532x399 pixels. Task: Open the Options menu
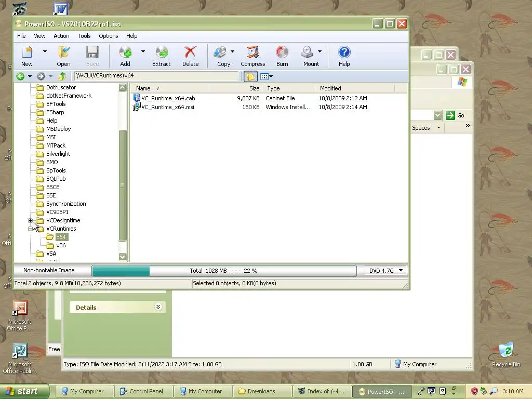click(x=109, y=36)
